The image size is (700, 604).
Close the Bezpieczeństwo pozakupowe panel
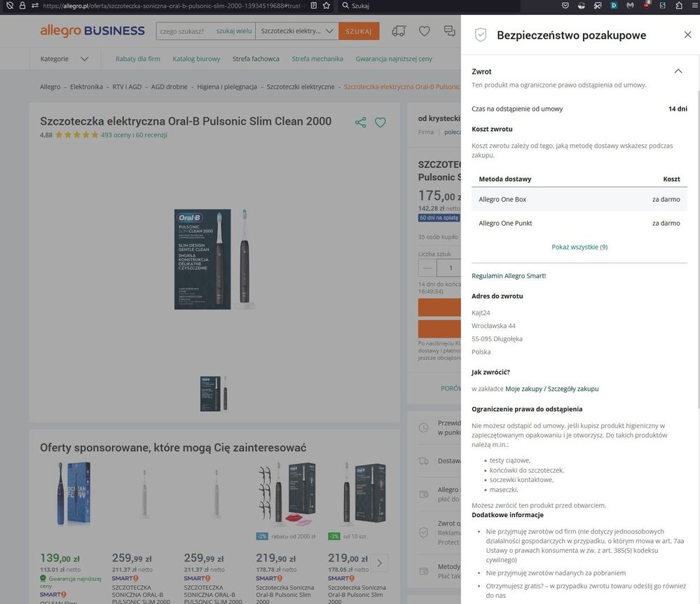pos(687,35)
